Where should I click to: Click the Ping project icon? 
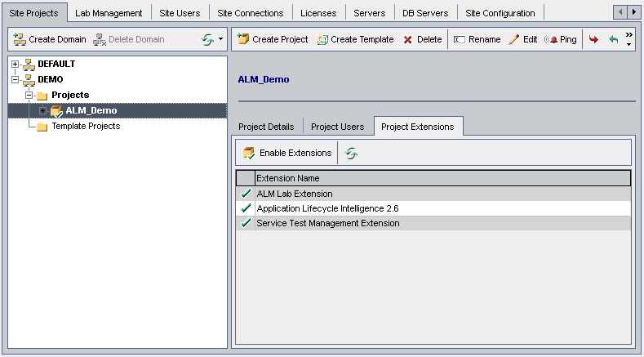coord(551,39)
